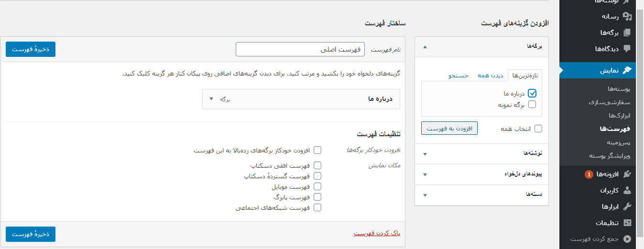Open پوسته‌ها themes submenu item
The image size is (644, 249).
[619, 89]
